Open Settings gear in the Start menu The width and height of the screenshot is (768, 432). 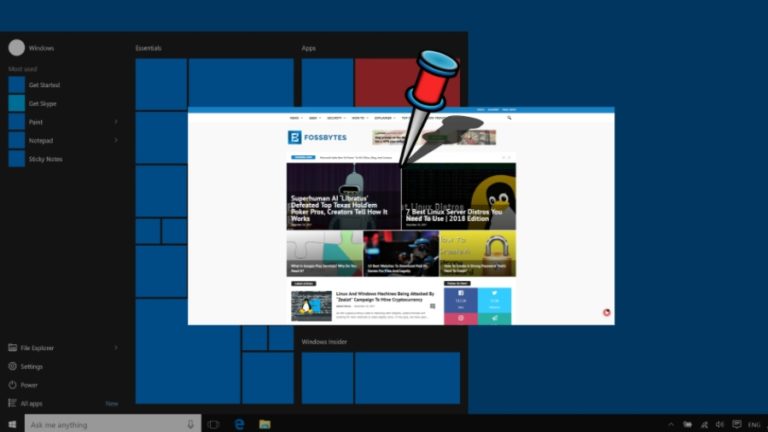point(12,366)
